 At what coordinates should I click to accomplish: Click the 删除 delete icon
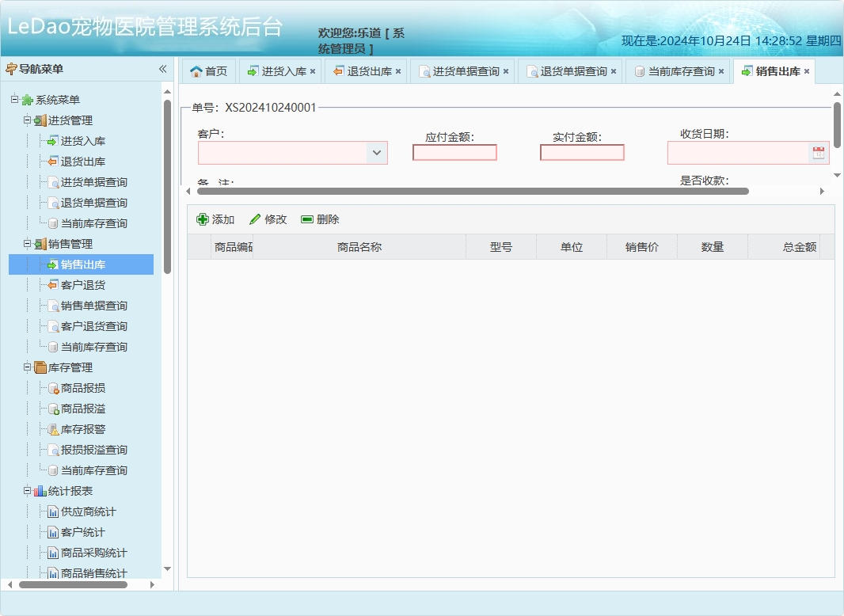pyautogui.click(x=306, y=219)
